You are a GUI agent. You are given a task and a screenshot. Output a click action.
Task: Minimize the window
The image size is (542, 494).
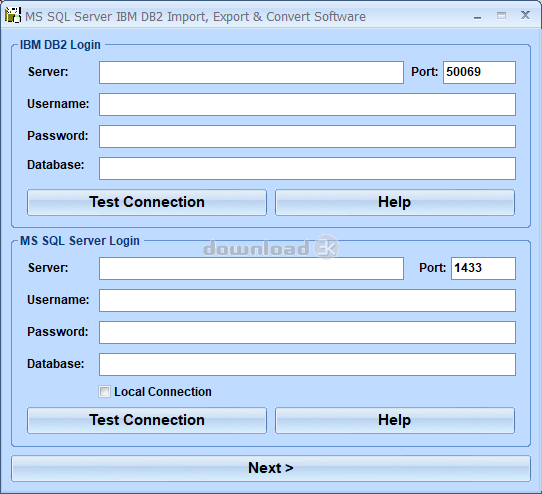(x=477, y=16)
